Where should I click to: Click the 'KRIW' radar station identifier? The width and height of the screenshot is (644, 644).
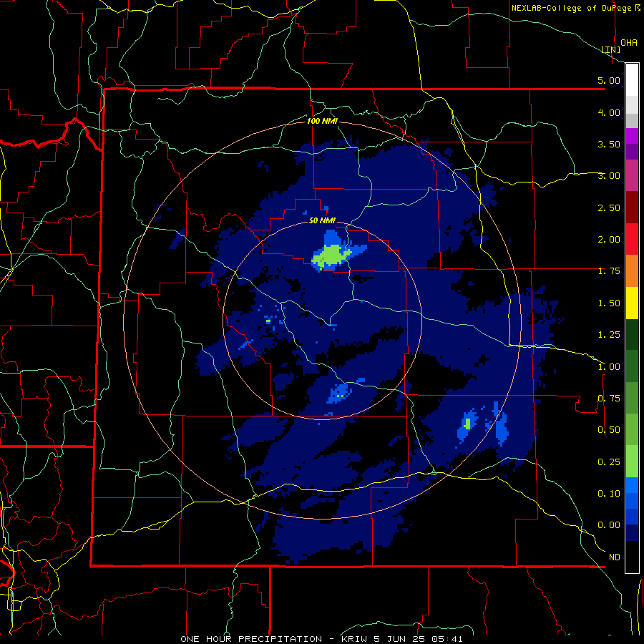(x=354, y=639)
